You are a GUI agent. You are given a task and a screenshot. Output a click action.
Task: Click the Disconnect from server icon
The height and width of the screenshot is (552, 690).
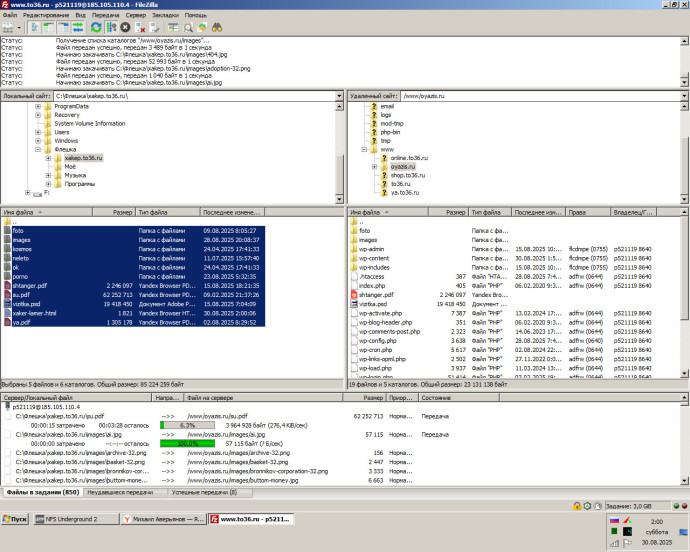tap(140, 27)
